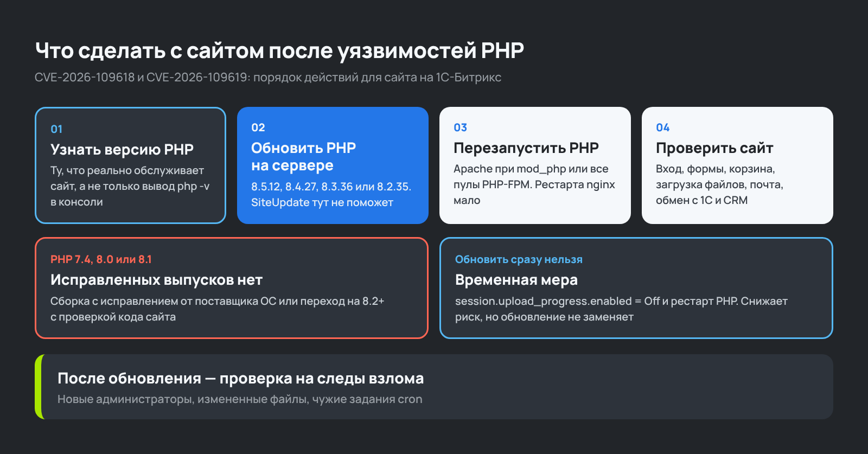Click step number 01
The height and width of the screenshot is (454, 868).
(56, 129)
